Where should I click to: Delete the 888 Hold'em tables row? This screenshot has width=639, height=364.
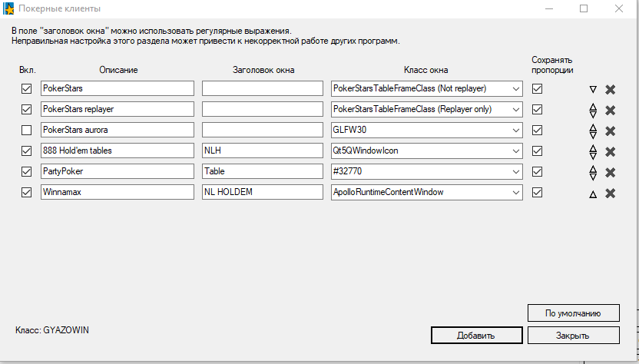click(610, 151)
